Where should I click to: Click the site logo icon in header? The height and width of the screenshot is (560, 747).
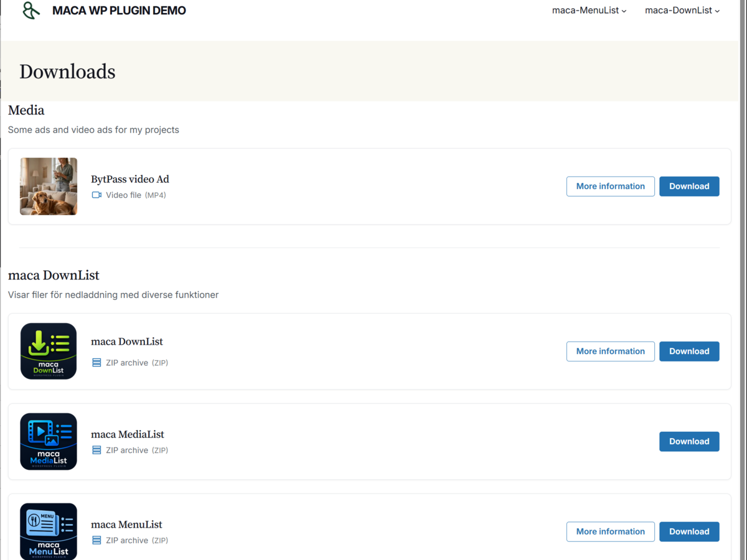(31, 10)
